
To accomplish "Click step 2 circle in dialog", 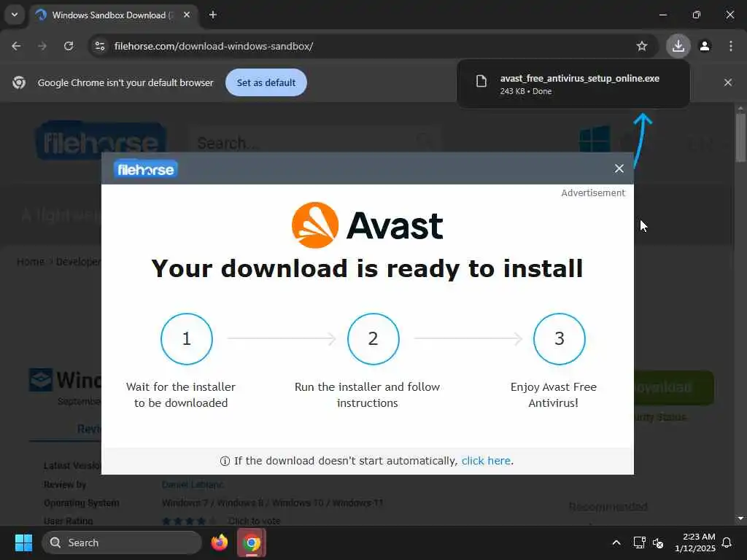I will (373, 339).
